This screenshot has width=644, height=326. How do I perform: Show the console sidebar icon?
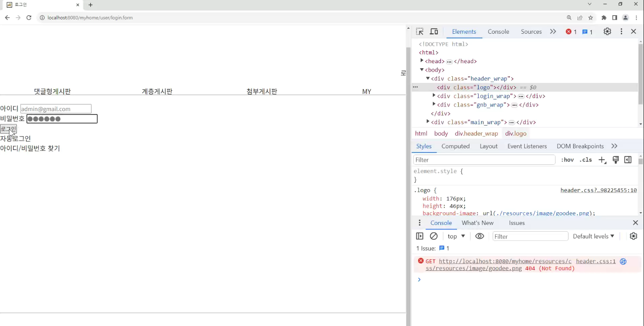[420, 236]
